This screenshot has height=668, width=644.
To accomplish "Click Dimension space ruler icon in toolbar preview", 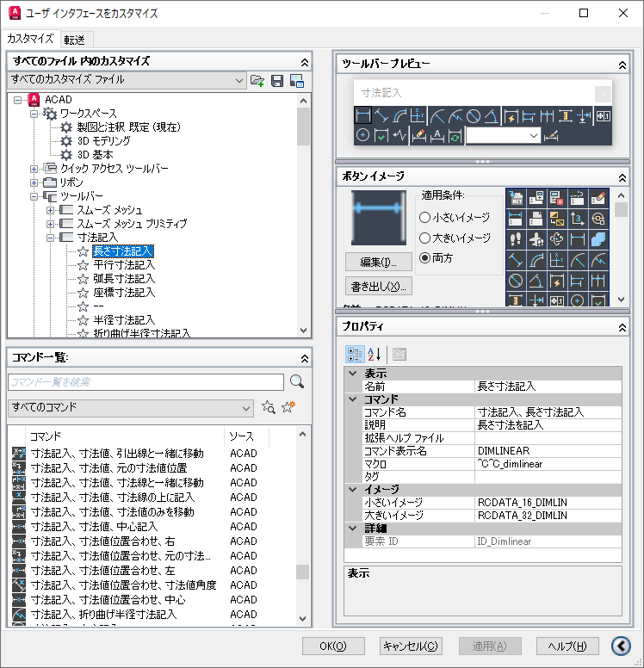I will pyautogui.click(x=566, y=116).
